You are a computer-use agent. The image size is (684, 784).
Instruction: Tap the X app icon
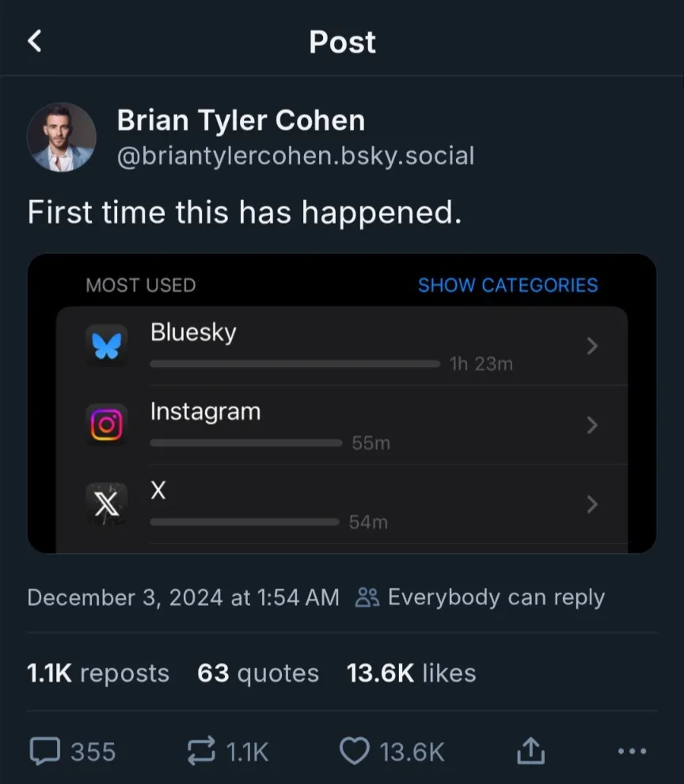(x=105, y=504)
